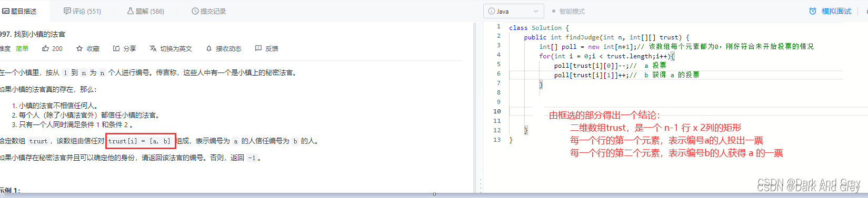Open the 题解 (586) tab

(146, 11)
